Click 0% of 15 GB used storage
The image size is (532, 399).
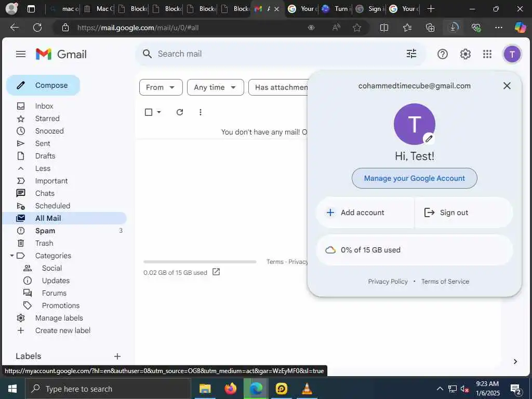(414, 250)
